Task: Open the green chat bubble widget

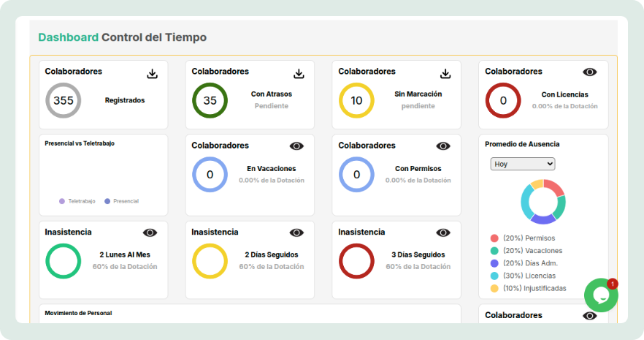Action: click(x=601, y=295)
